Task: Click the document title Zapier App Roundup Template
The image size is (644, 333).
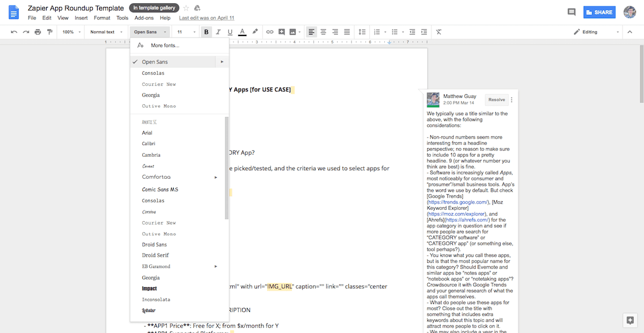Action: [76, 8]
